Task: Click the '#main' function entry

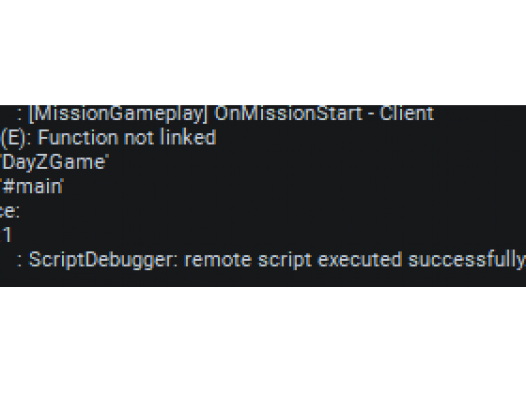Action: pyautogui.click(x=32, y=186)
